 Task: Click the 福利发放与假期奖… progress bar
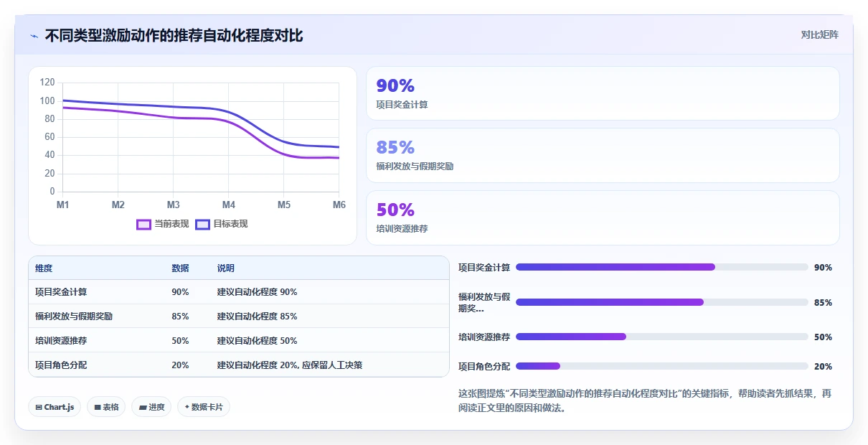(x=662, y=302)
